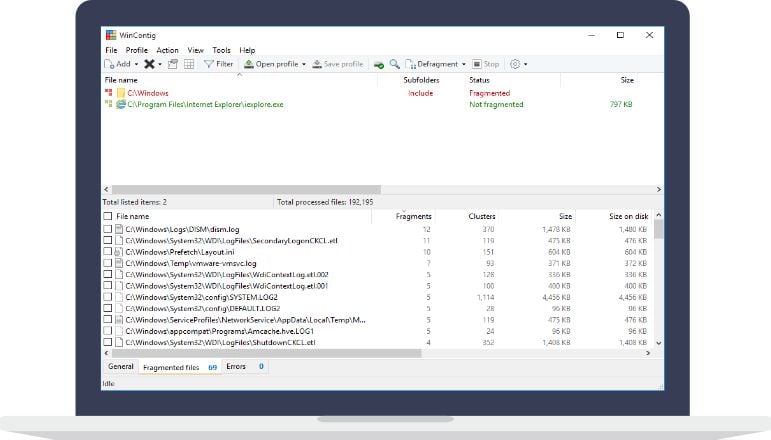Screen dimensions: 771x440
Task: Click the file list scroll down arrow
Action: [x=659, y=343]
